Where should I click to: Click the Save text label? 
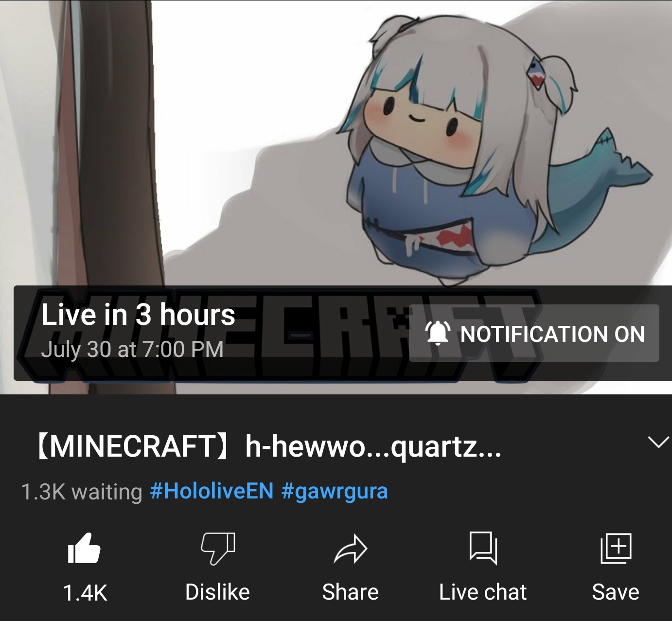click(616, 592)
